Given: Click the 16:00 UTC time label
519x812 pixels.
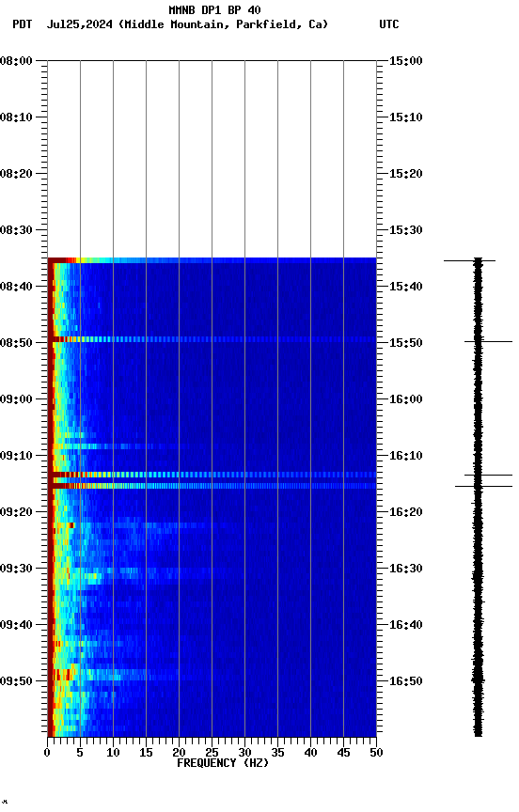Looking at the screenshot, I should click(x=406, y=399).
